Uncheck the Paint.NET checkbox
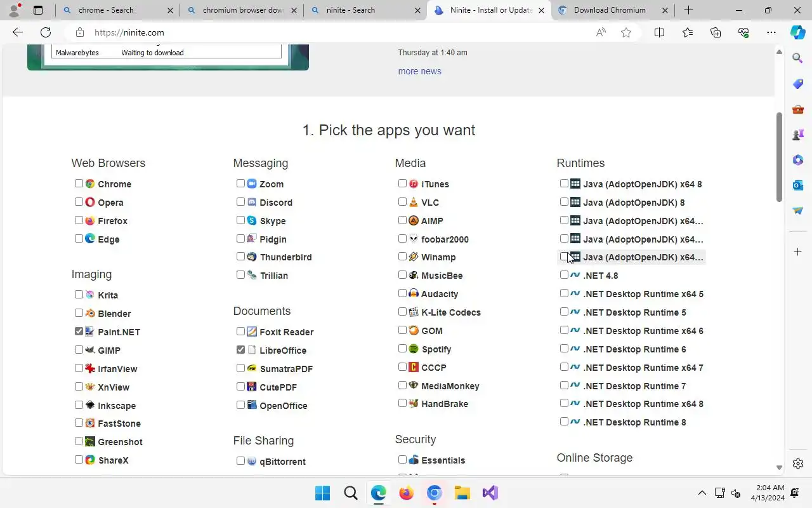Viewport: 812px width, 508px height. (79, 331)
